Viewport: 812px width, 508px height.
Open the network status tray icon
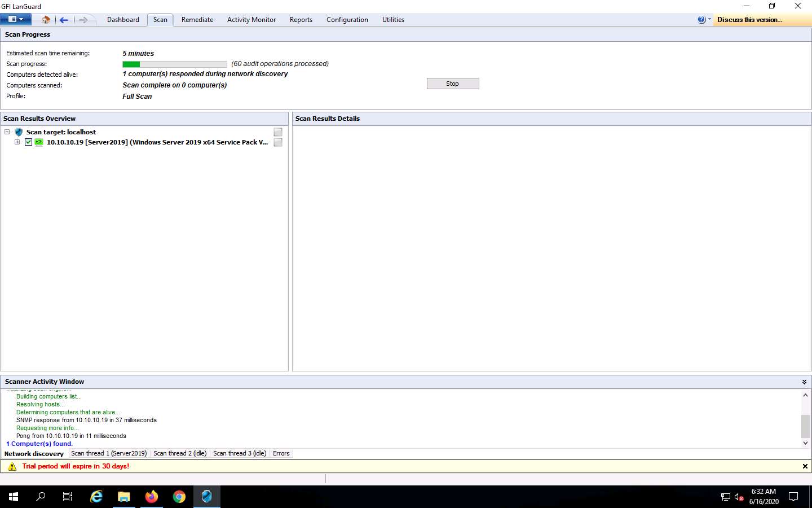[726, 497]
